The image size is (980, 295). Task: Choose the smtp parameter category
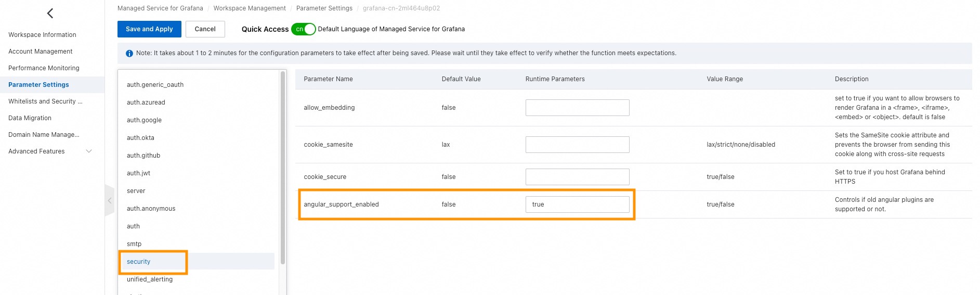click(x=134, y=244)
